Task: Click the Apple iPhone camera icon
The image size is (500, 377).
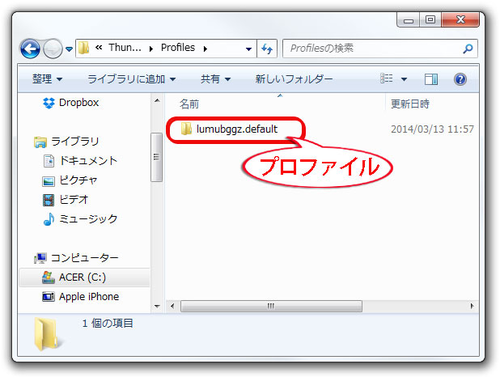Action: (x=48, y=297)
